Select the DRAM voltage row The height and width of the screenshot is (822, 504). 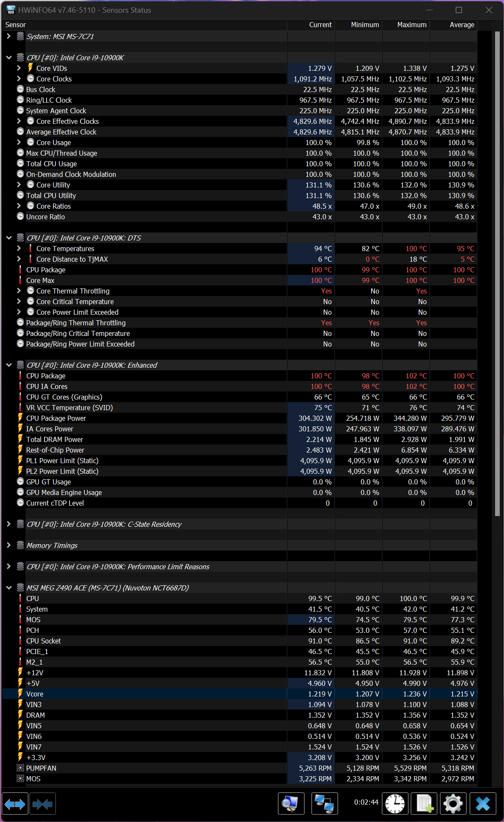click(x=239, y=715)
